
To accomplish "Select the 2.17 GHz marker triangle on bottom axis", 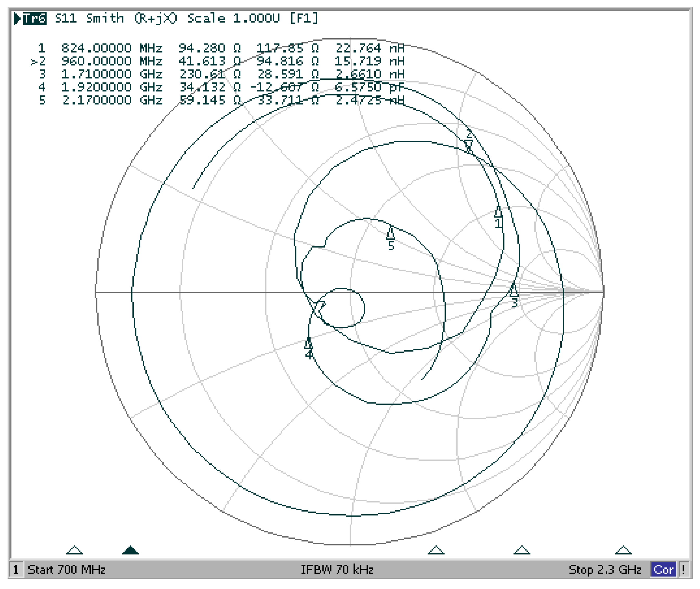I will [x=623, y=550].
